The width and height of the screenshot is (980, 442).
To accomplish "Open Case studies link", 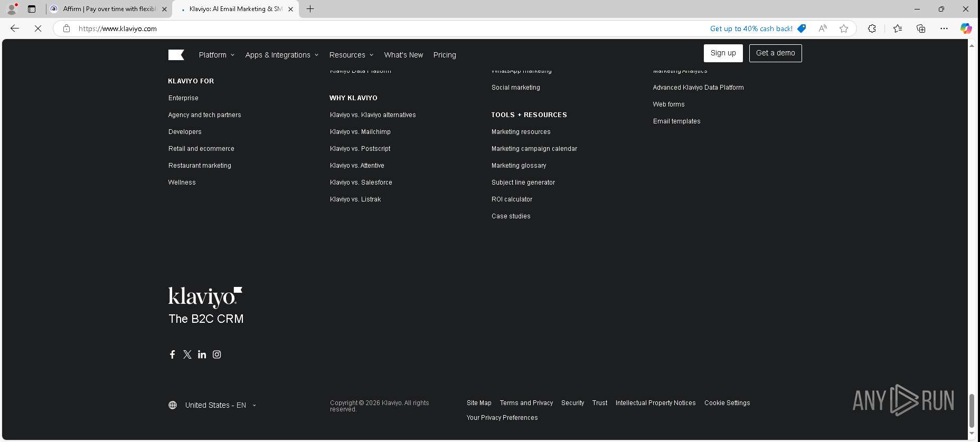I will [x=511, y=216].
